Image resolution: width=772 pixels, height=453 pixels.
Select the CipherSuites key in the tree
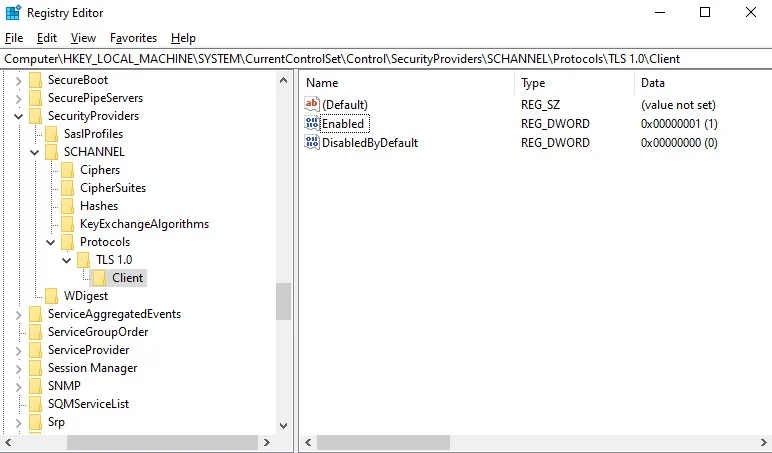point(112,188)
